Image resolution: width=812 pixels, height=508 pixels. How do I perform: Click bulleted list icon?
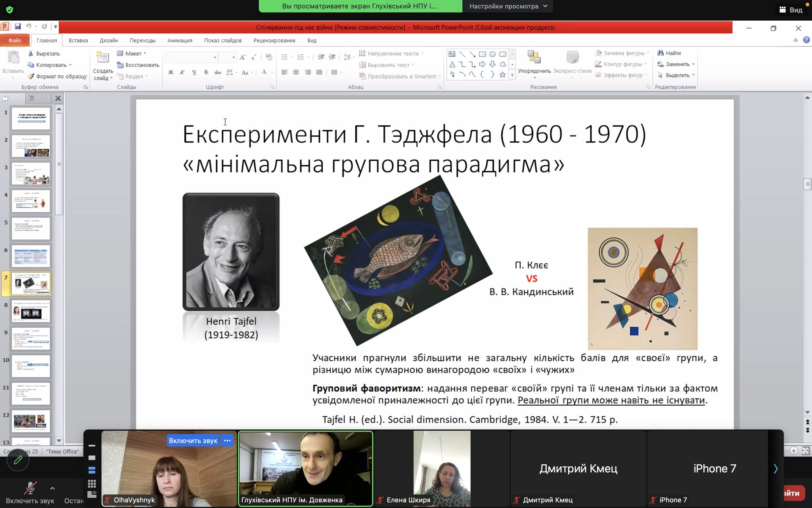coord(284,58)
